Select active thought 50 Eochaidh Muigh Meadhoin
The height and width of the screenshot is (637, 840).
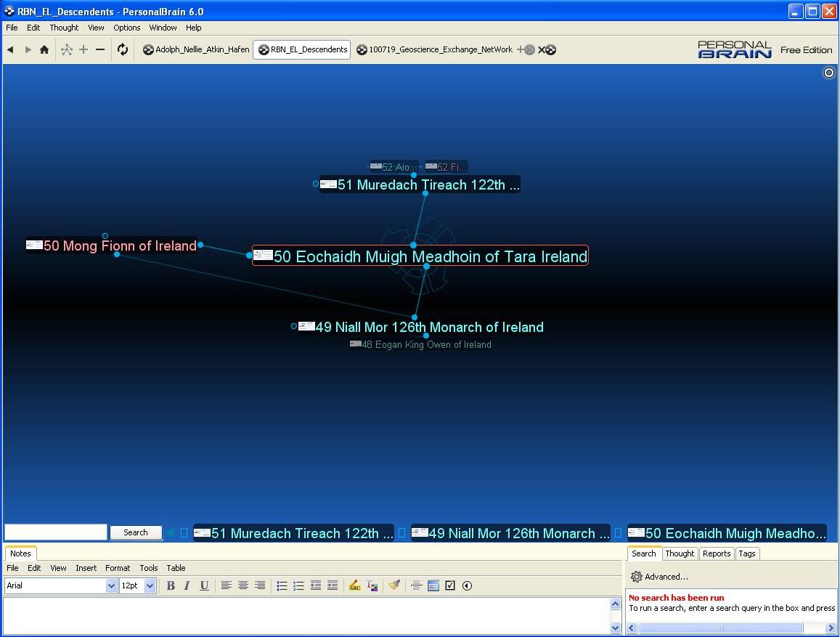point(420,256)
